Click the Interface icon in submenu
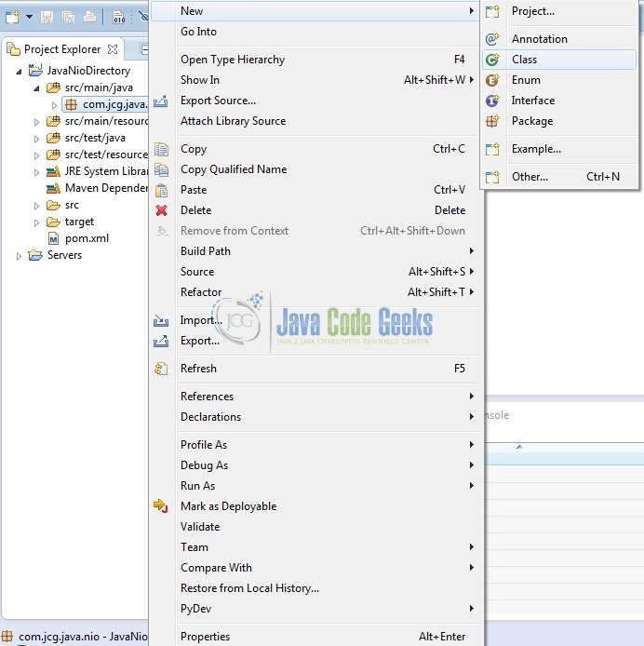Image resolution: width=644 pixels, height=646 pixels. [x=492, y=101]
